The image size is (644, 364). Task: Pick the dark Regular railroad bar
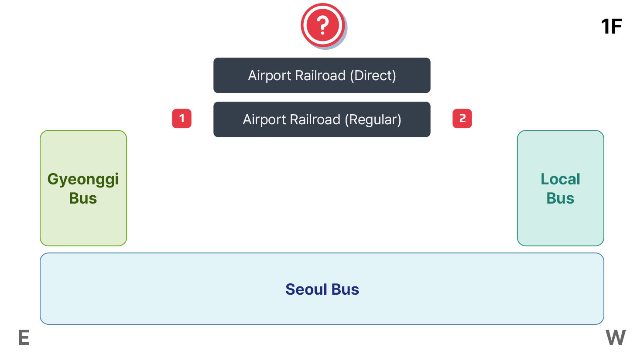click(x=322, y=119)
